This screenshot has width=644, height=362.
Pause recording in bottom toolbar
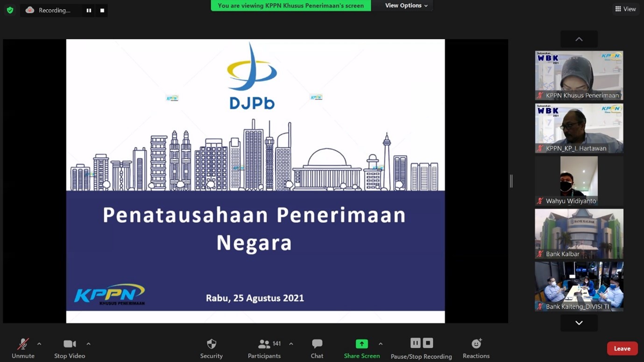point(415,343)
